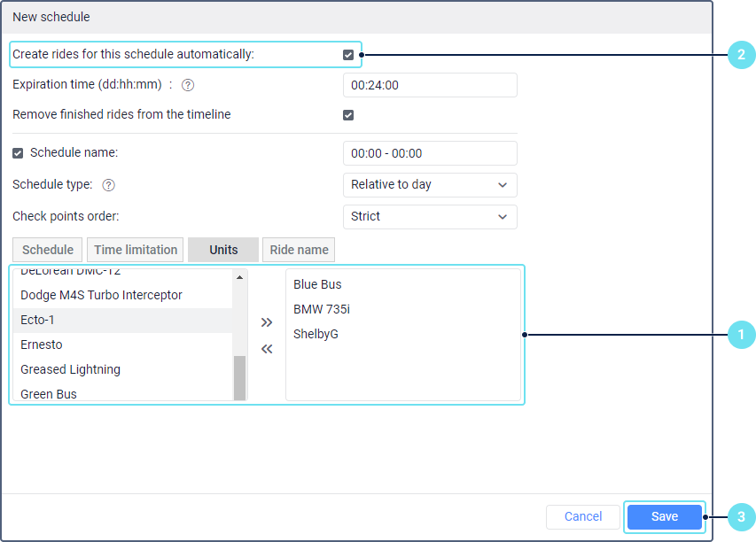Image resolution: width=756 pixels, height=542 pixels.
Task: Open the Schedule type dropdown
Action: [x=429, y=185]
